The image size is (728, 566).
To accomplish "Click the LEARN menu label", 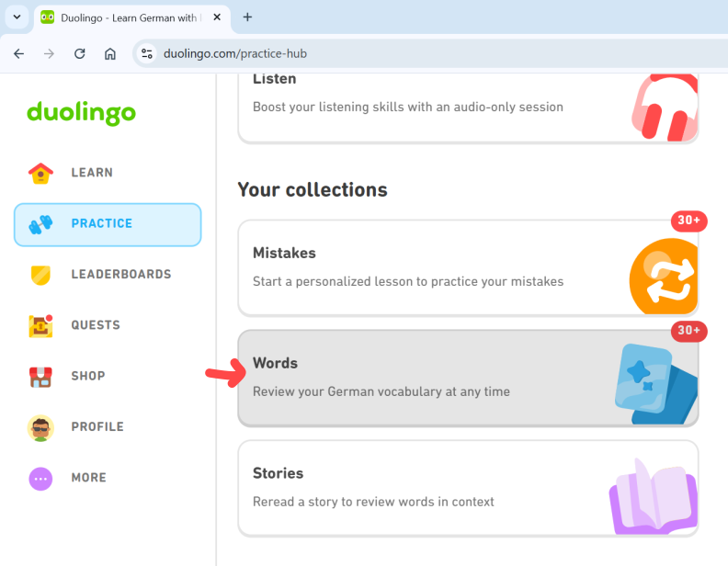I will 92,173.
